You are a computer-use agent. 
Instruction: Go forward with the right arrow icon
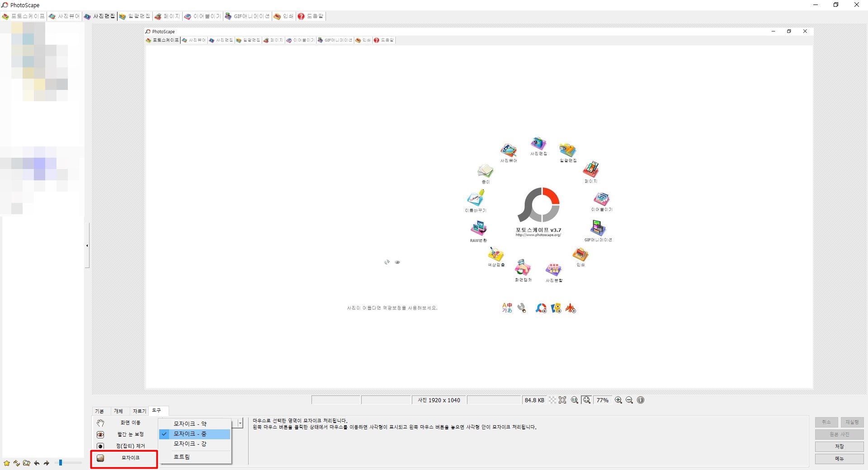click(46, 463)
